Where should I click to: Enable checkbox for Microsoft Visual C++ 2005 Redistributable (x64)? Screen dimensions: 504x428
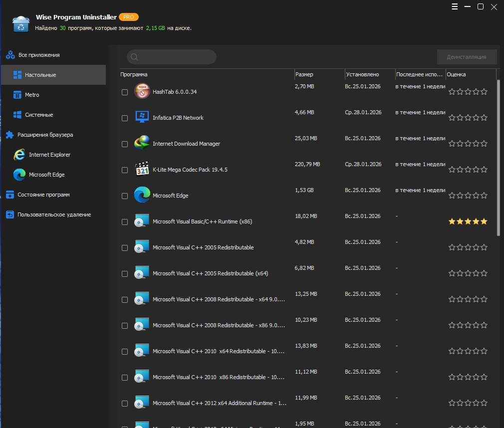tap(125, 274)
